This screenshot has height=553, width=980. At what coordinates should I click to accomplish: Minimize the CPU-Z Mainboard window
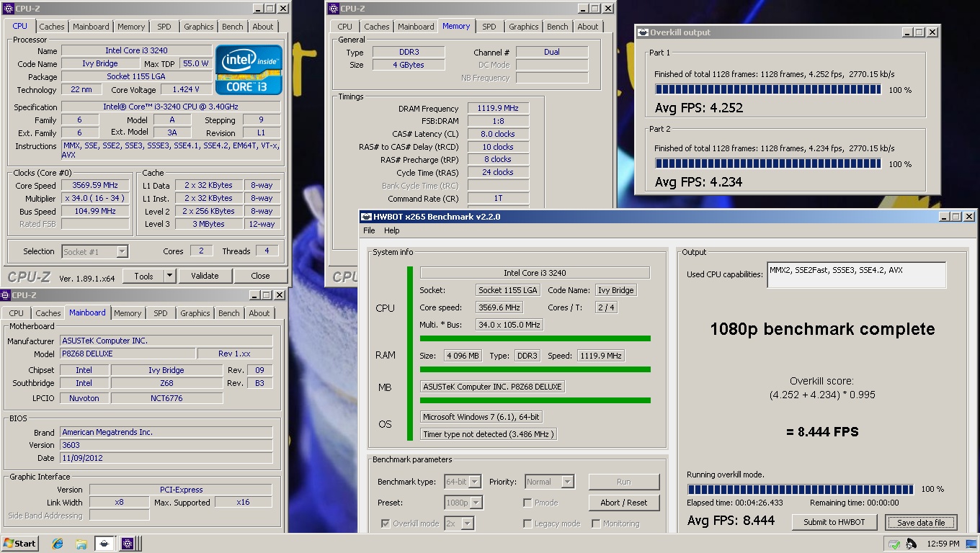pyautogui.click(x=256, y=295)
